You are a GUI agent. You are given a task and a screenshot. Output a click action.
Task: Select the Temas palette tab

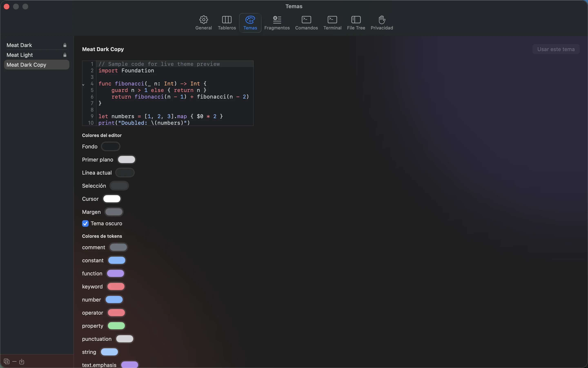(250, 23)
